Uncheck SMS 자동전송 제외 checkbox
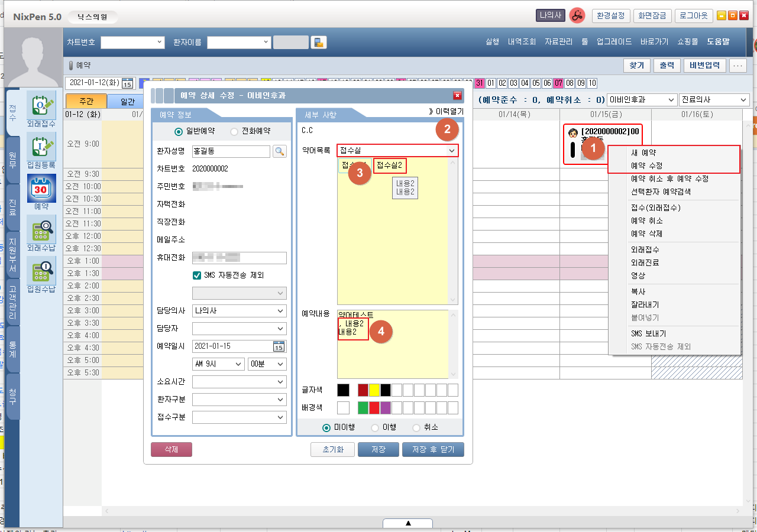This screenshot has height=532, width=757. coord(197,275)
